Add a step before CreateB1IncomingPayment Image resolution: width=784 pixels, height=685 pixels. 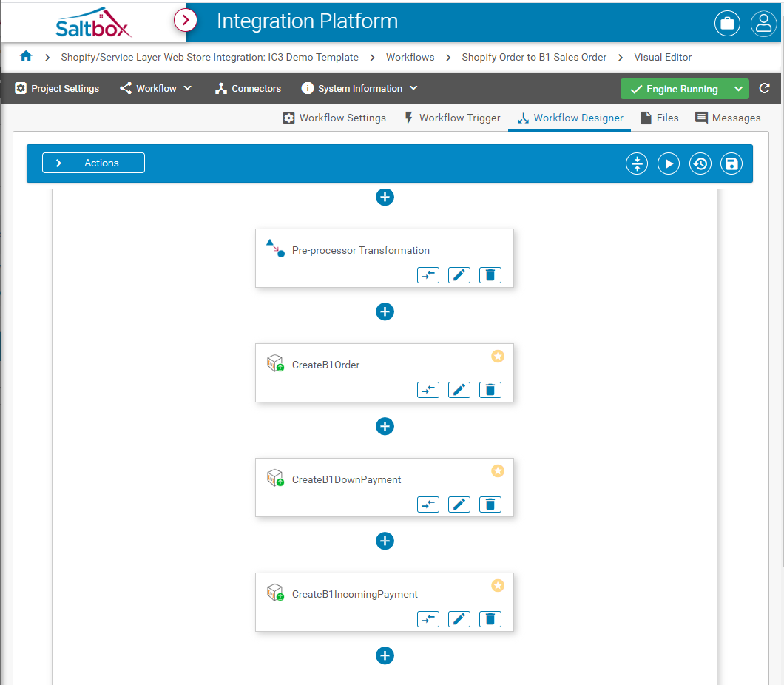point(385,541)
